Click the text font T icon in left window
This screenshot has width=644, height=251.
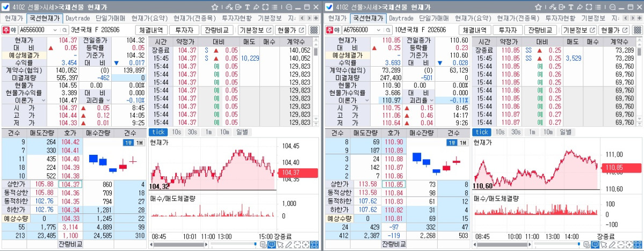(247, 8)
